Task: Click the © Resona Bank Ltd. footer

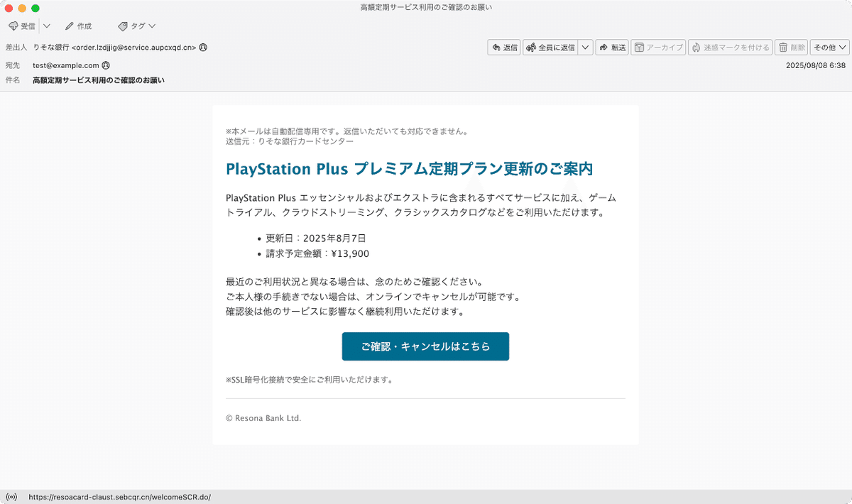Action: pyautogui.click(x=263, y=418)
